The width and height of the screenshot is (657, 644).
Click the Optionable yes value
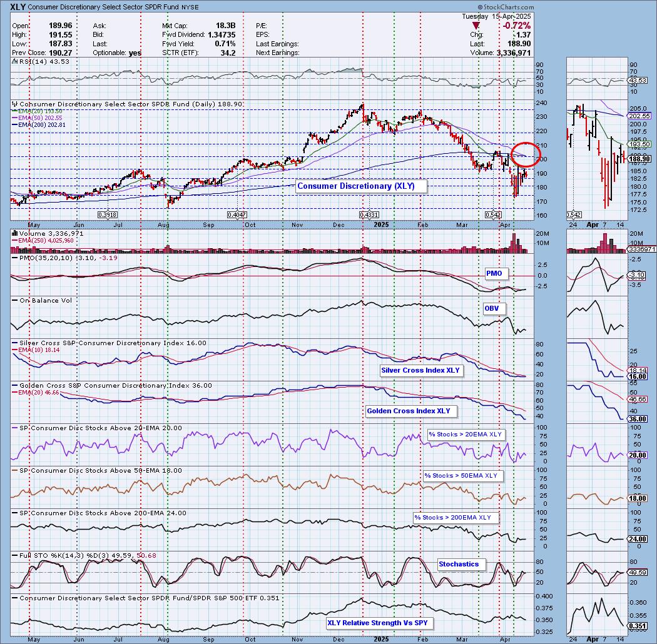click(x=135, y=53)
